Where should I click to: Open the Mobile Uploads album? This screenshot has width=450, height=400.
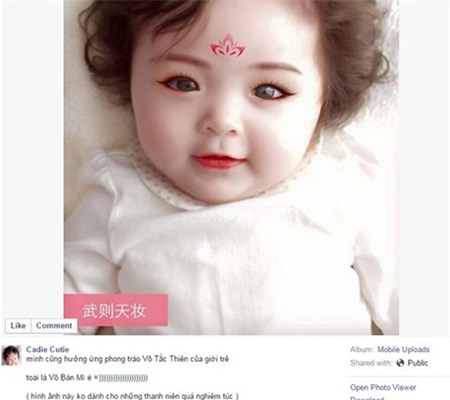tap(403, 349)
